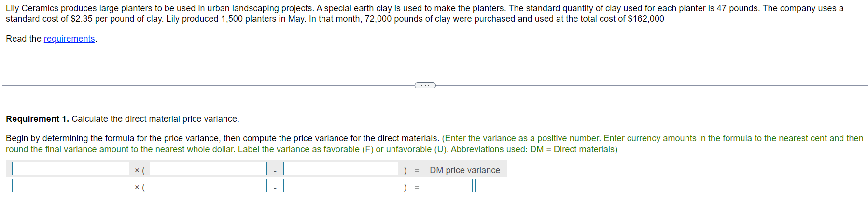Click the minus sign in the top formula row
The width and height of the screenshot is (868, 219).
pyautogui.click(x=275, y=171)
